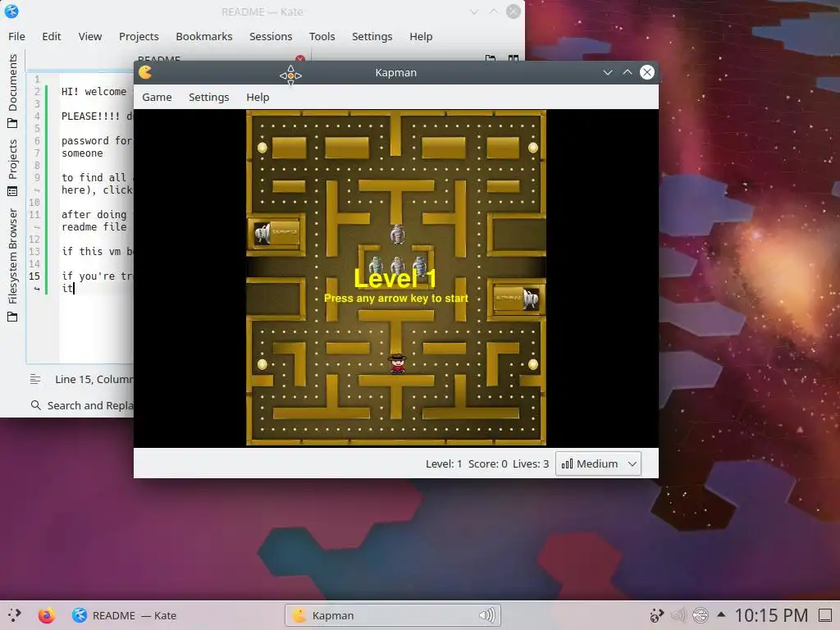The width and height of the screenshot is (840, 630).
Task: Click the 10:15 PM clock
Action: click(771, 615)
